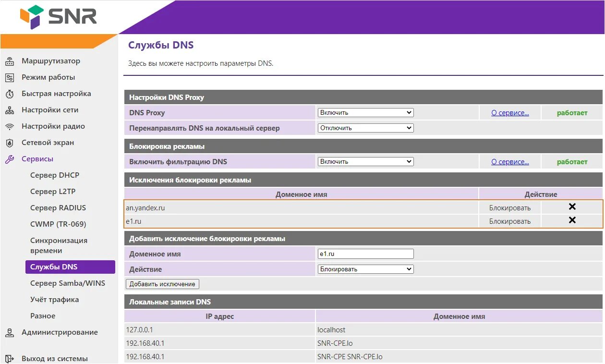Open Сервер Samba/WINS page
Image resolution: width=605 pixels, height=364 pixels.
pos(68,283)
